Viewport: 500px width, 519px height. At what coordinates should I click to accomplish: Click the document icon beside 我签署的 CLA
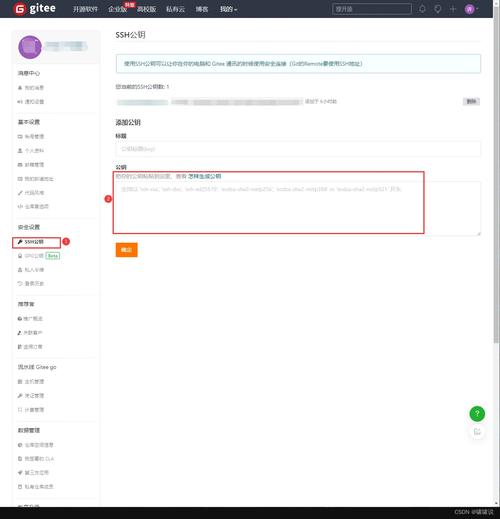20,459
